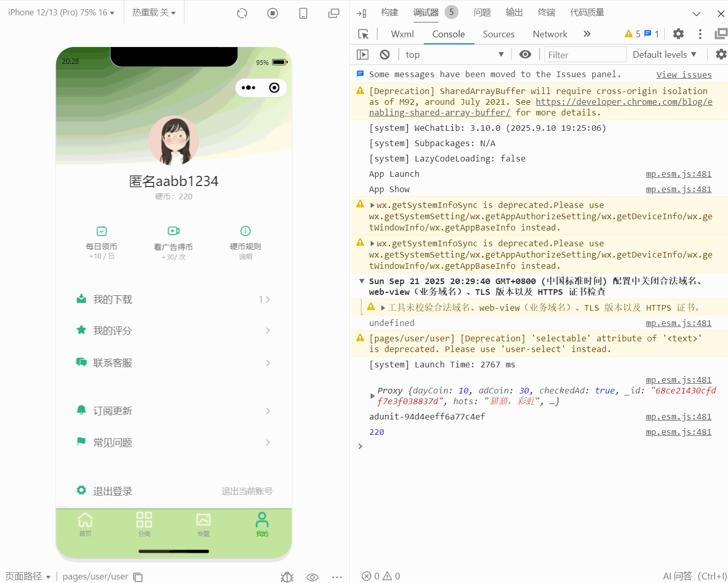Viewport: 728px width, 583px height.
Task: Click the messages count icon showing 1
Action: (x=651, y=34)
